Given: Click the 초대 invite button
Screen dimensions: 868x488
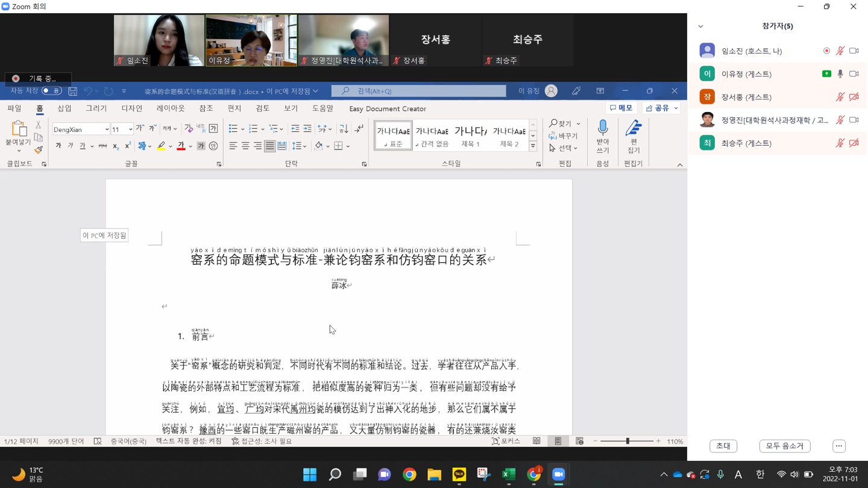Looking at the screenshot, I should (723, 446).
